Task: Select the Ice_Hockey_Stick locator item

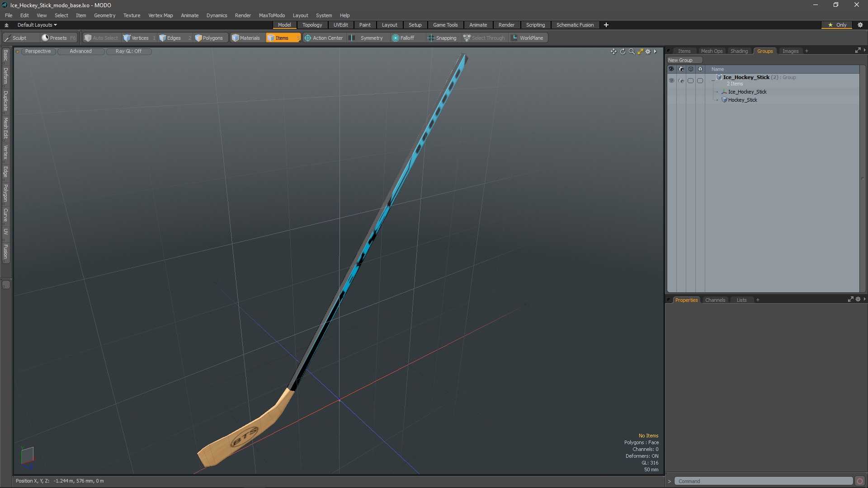Action: click(747, 92)
